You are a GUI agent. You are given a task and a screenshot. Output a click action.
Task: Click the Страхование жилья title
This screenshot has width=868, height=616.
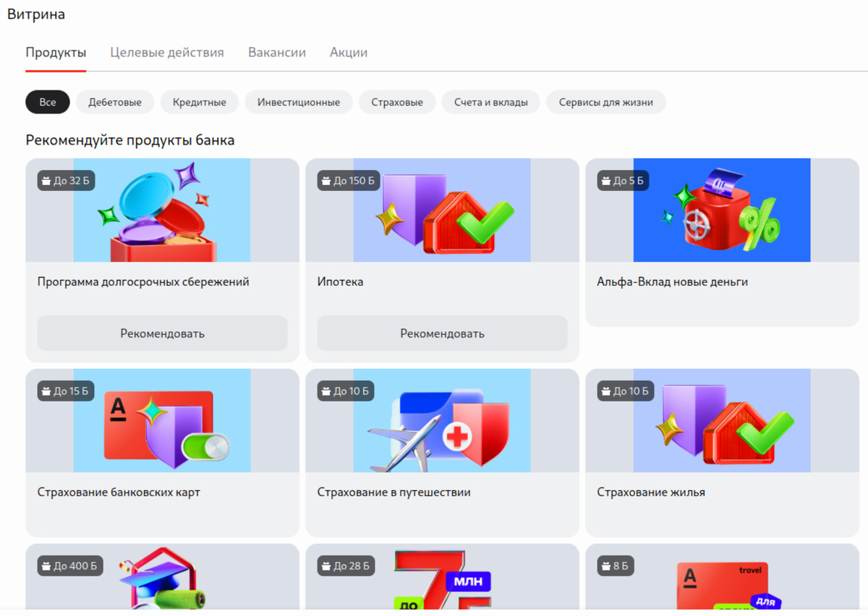tap(651, 492)
